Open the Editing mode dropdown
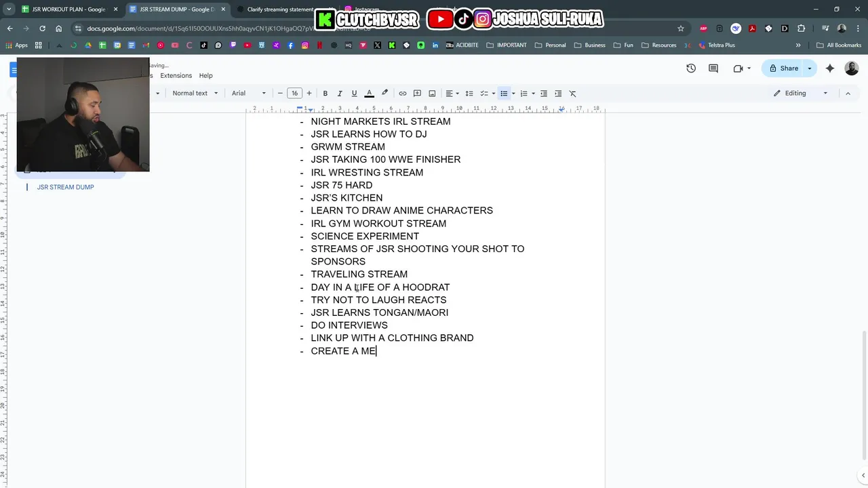The width and height of the screenshot is (868, 488). 801,94
